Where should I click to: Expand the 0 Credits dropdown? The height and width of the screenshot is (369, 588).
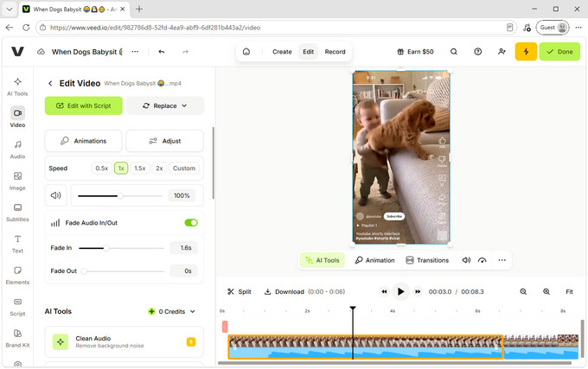click(x=172, y=311)
